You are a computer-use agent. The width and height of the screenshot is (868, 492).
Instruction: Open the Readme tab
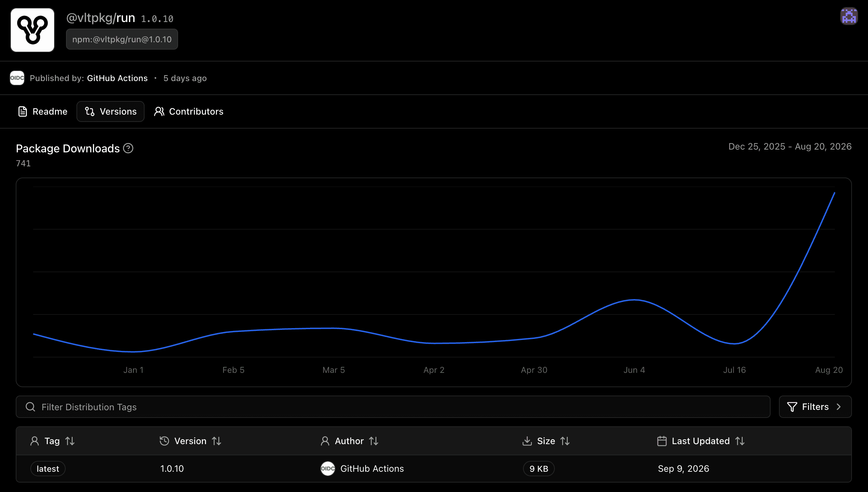pos(43,111)
